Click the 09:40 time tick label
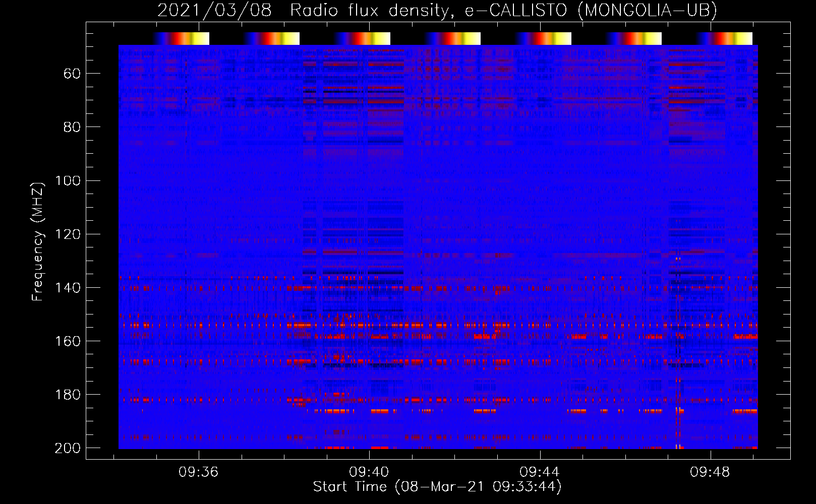Image resolution: width=816 pixels, height=504 pixels. (369, 472)
